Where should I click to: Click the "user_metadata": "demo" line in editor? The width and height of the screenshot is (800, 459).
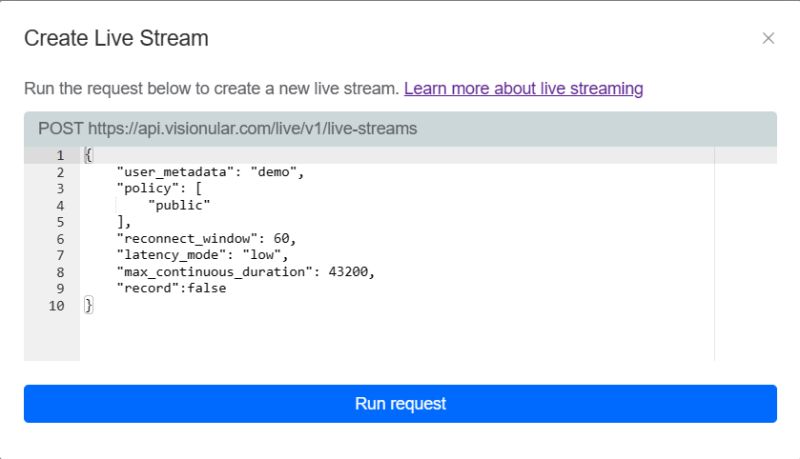coord(210,172)
